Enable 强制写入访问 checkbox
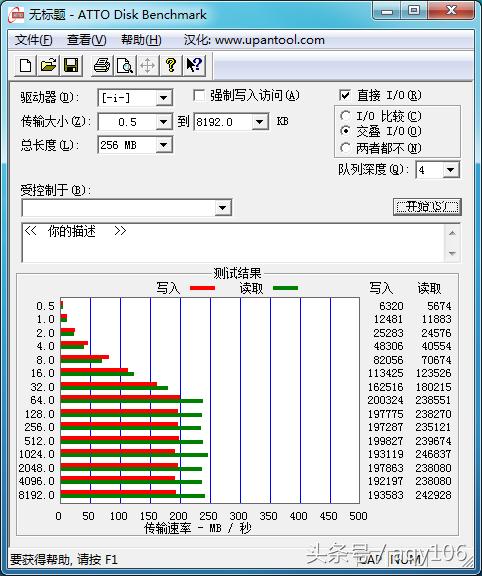The width and height of the screenshot is (482, 576). [x=199, y=96]
